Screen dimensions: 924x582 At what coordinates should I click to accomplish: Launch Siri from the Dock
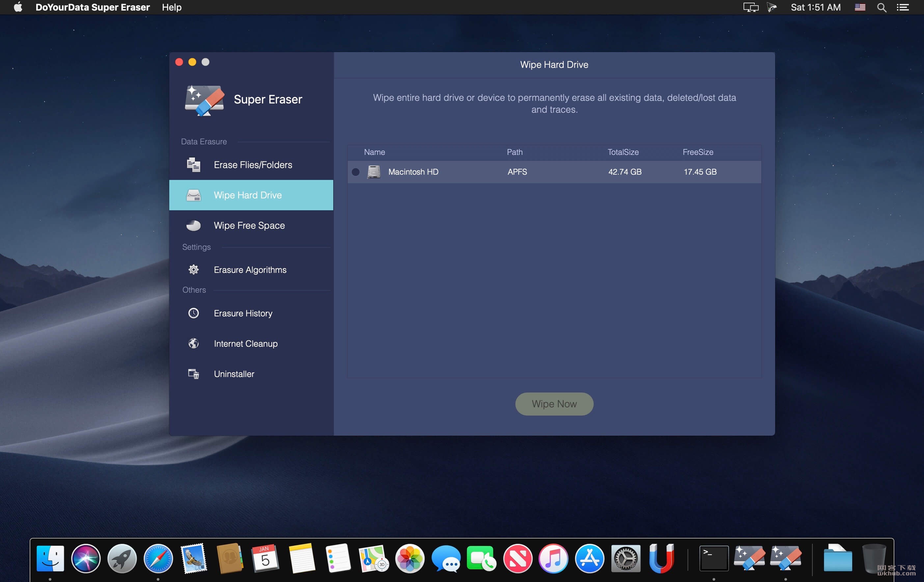point(86,558)
